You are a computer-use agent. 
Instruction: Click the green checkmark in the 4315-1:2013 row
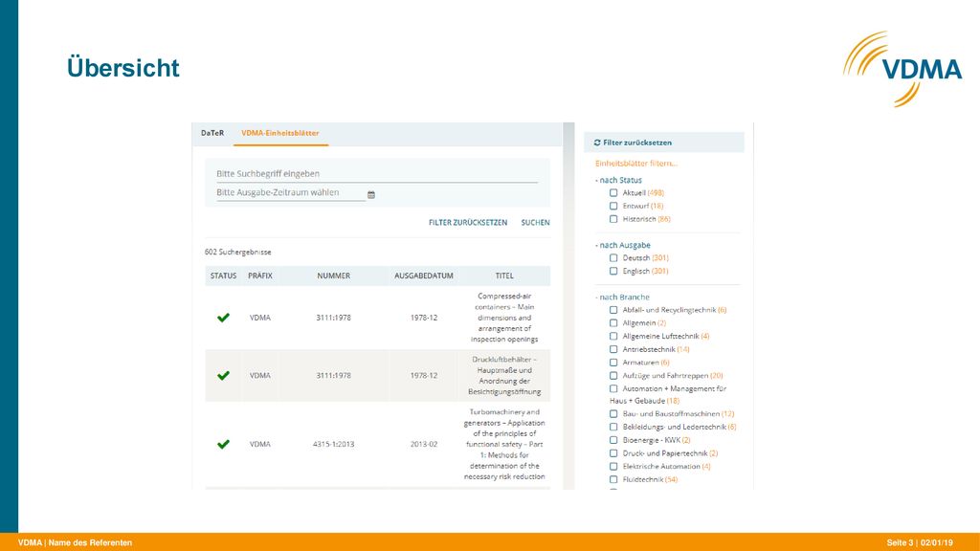coord(223,444)
